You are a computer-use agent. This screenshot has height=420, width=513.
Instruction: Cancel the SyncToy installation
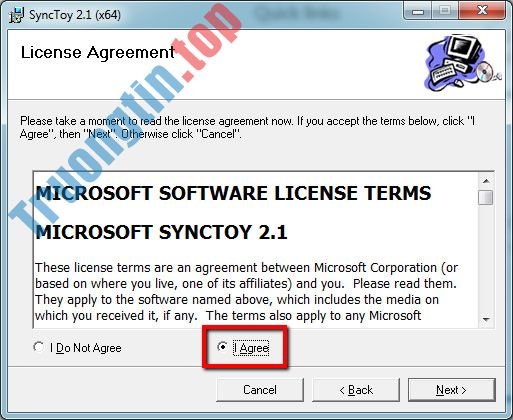260,390
